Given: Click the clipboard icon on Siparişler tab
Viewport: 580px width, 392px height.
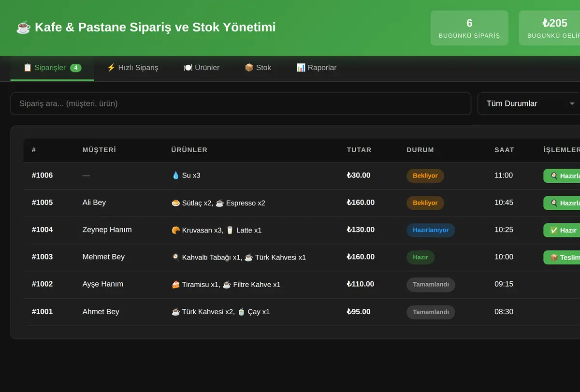Looking at the screenshot, I should pos(28,68).
